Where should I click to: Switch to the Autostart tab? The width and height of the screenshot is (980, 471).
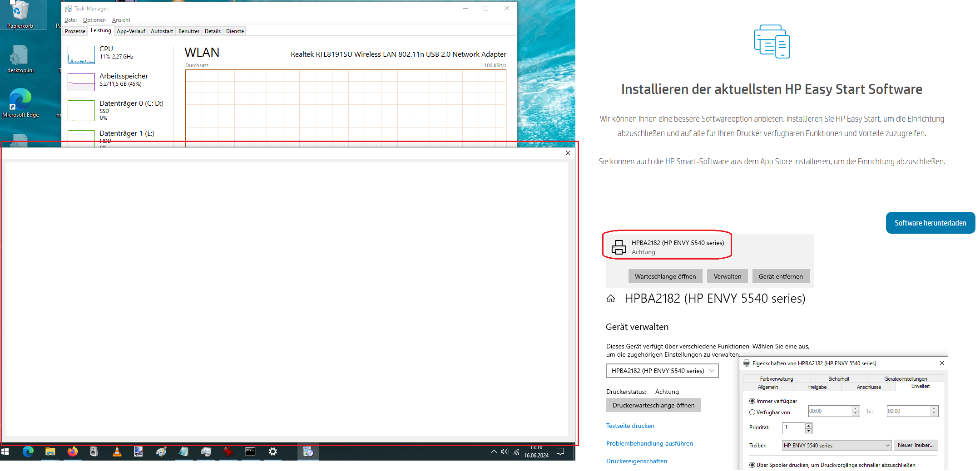click(x=162, y=31)
